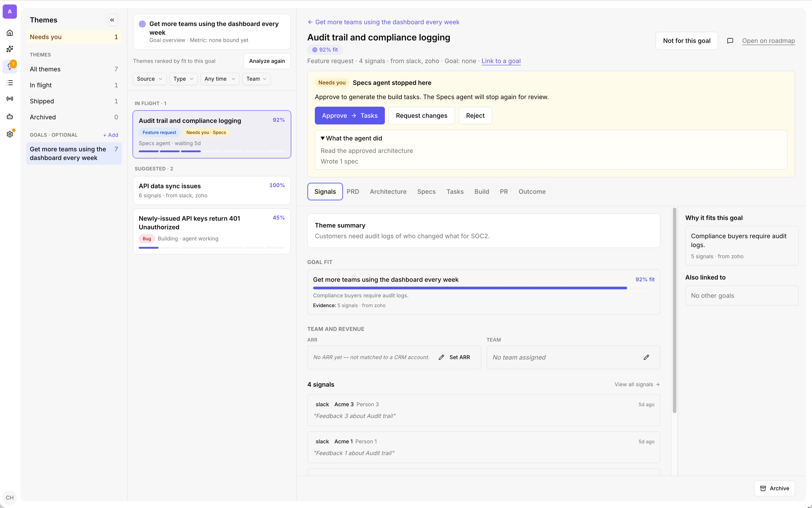Edit team assignment with the pencil icon
This screenshot has width=812, height=508.
point(646,357)
